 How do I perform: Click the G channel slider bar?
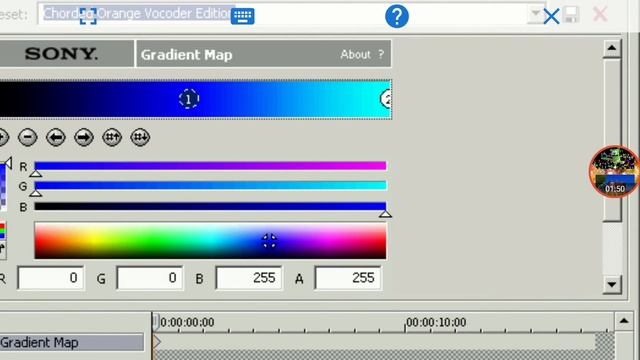coord(210,186)
